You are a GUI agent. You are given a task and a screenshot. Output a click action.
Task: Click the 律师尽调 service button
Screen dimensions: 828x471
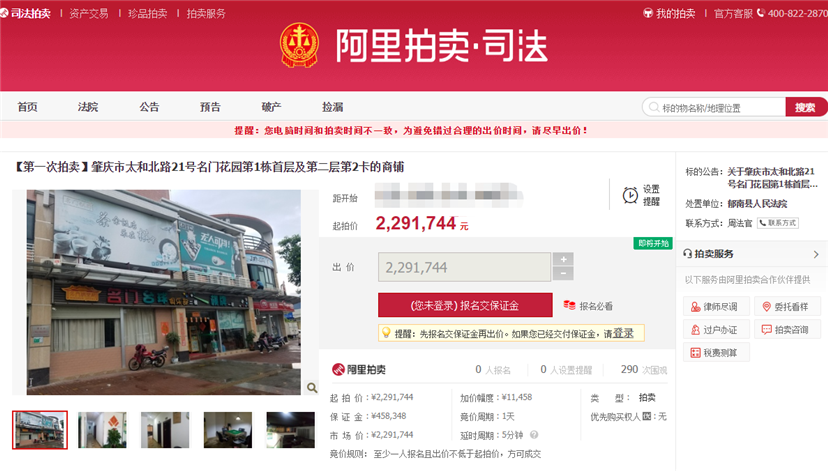tap(716, 307)
